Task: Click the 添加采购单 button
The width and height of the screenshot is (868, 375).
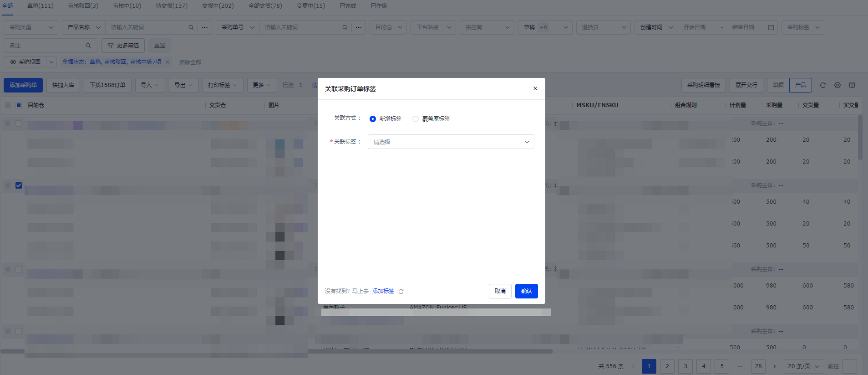Action: 23,85
